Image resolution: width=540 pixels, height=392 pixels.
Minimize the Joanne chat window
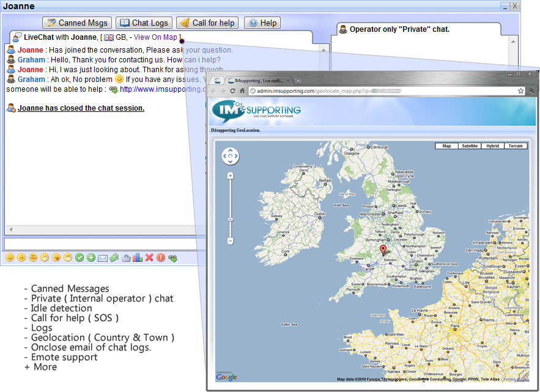(505, 6)
